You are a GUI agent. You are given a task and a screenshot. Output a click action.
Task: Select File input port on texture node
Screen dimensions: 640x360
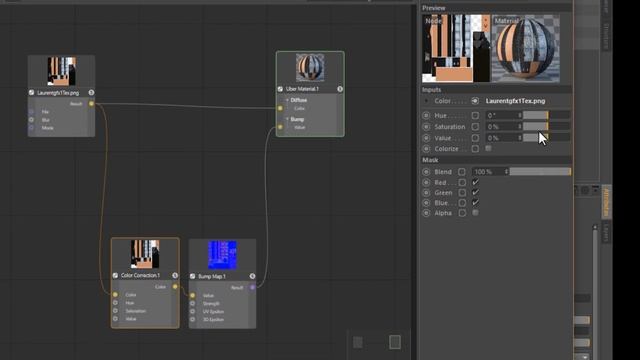31,112
